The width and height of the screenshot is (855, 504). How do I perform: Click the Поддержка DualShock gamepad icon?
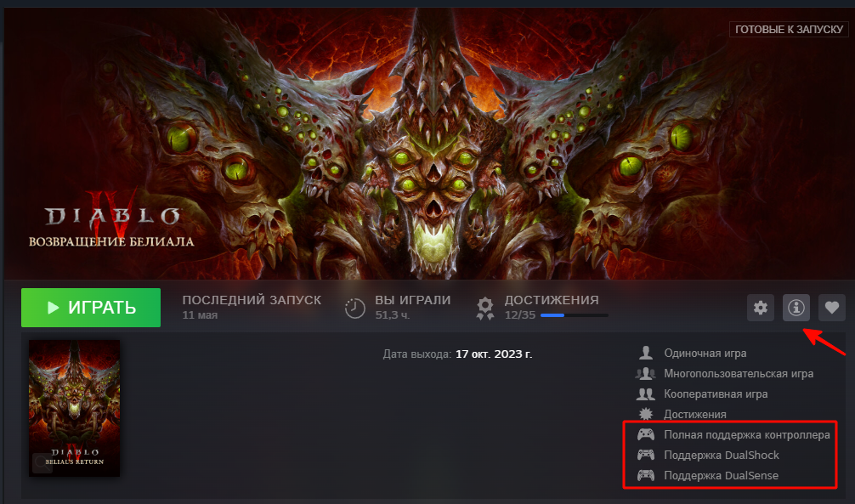(646, 455)
